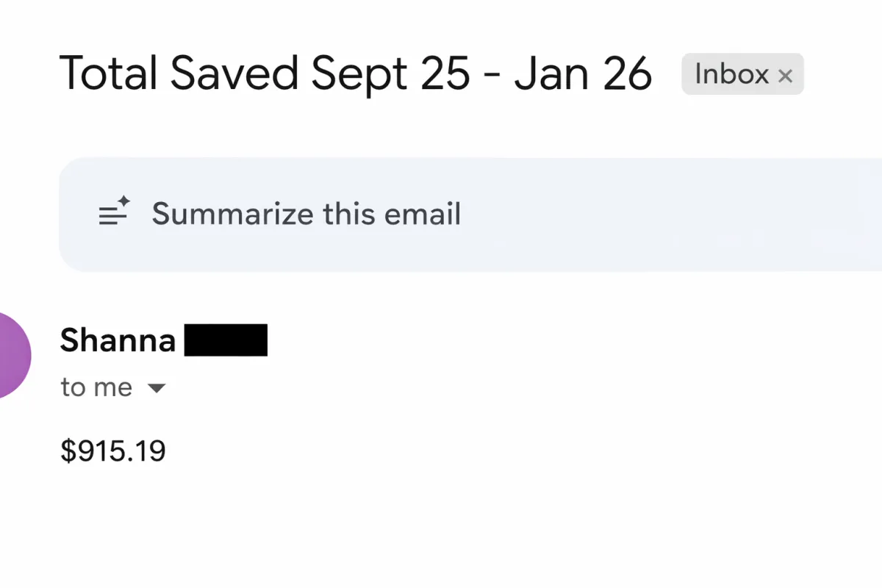The height and width of the screenshot is (588, 882).
Task: Click the "to me" recipient text
Action: 96,387
